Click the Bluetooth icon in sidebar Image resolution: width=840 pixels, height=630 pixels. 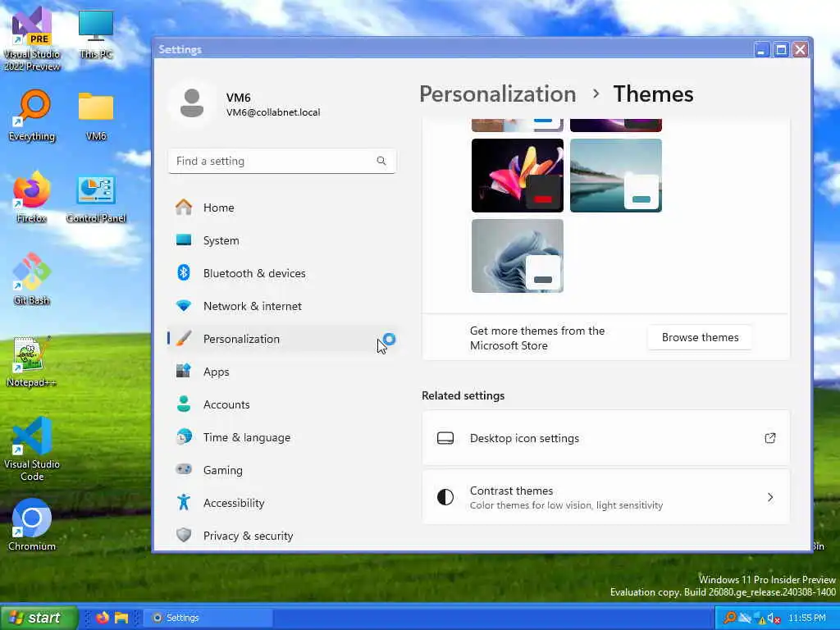[x=184, y=272]
